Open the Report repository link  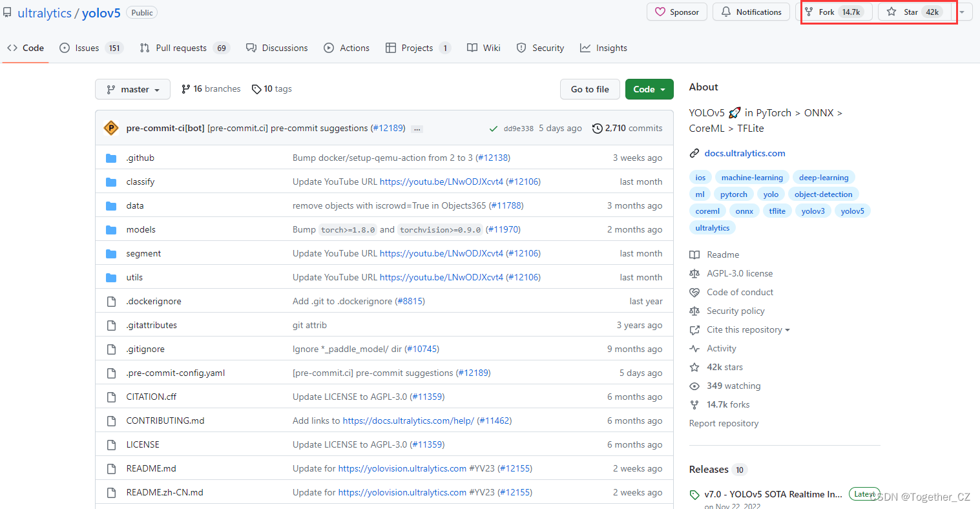[724, 424]
